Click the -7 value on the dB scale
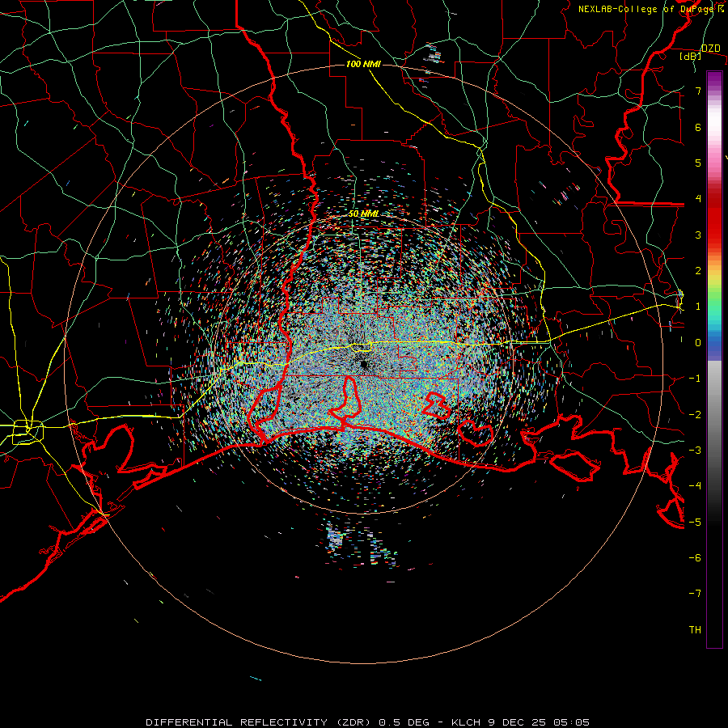 point(695,594)
